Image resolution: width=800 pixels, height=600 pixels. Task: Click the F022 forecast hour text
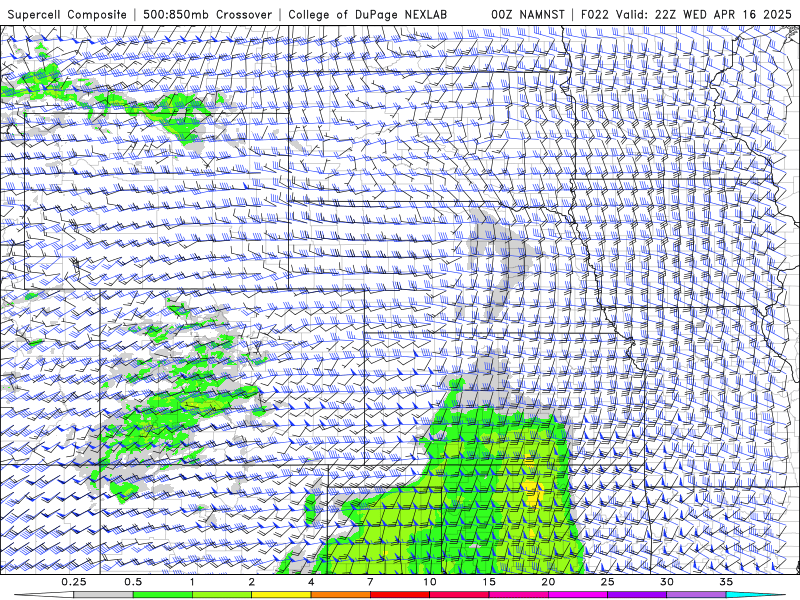(x=595, y=15)
